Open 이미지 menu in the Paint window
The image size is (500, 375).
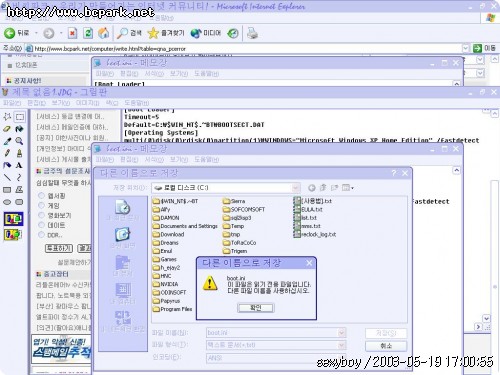pyautogui.click(x=87, y=103)
